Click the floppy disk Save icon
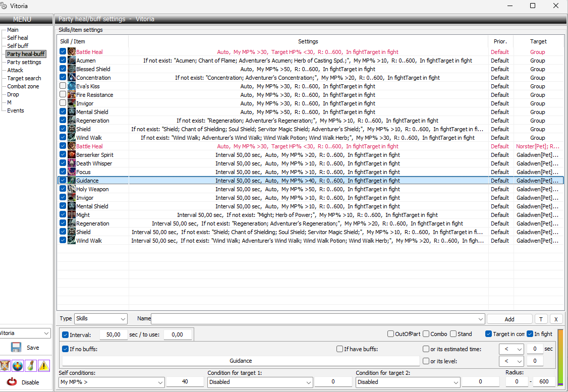This screenshot has width=568, height=392. coord(16,348)
